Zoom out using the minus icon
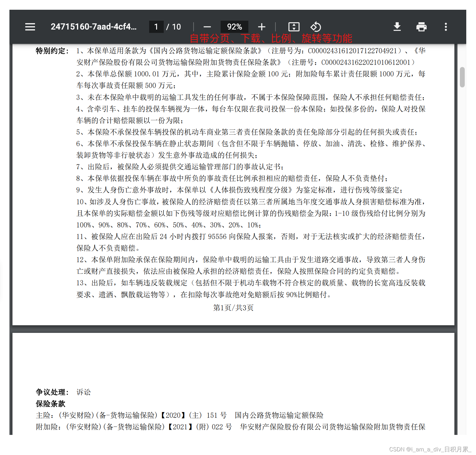476x455 pixels. 207,27
